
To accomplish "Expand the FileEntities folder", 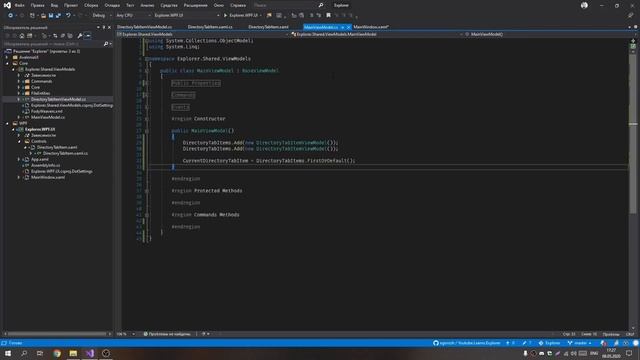I will [19, 93].
